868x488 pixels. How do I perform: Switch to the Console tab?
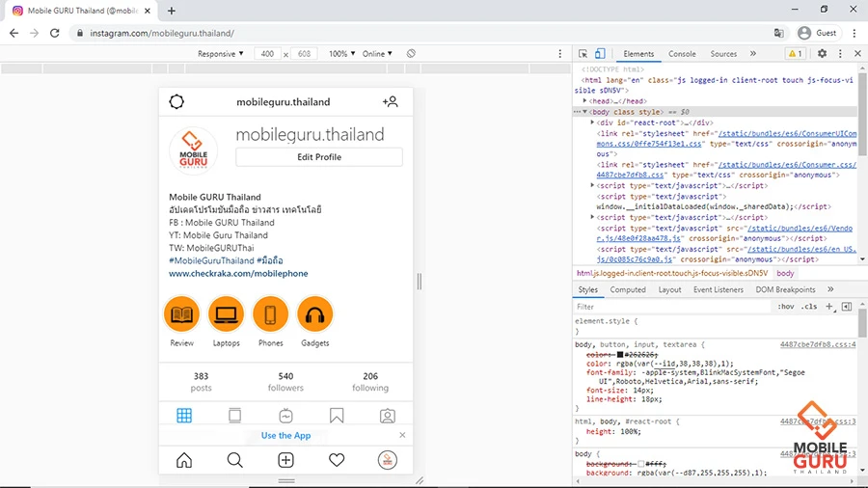click(x=682, y=54)
